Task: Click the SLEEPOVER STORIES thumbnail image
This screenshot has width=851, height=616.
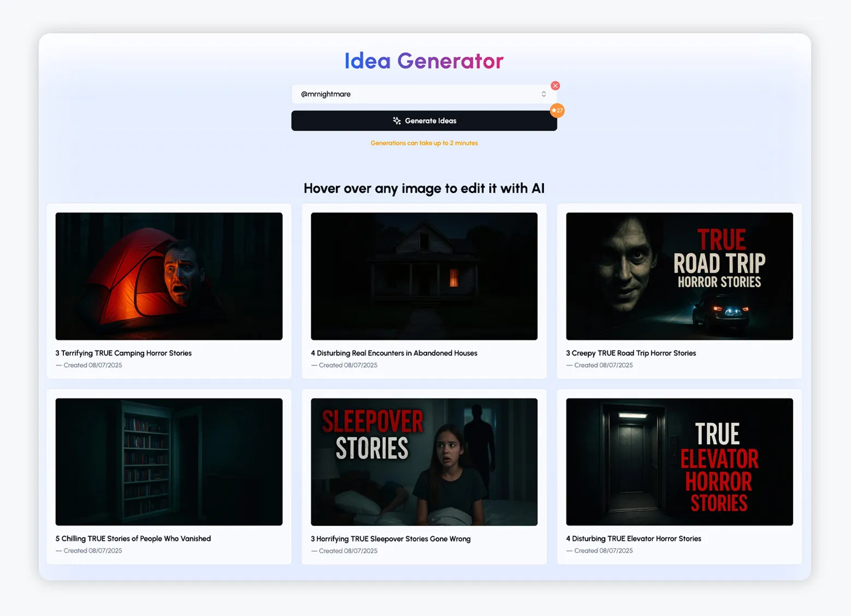Action: click(424, 462)
